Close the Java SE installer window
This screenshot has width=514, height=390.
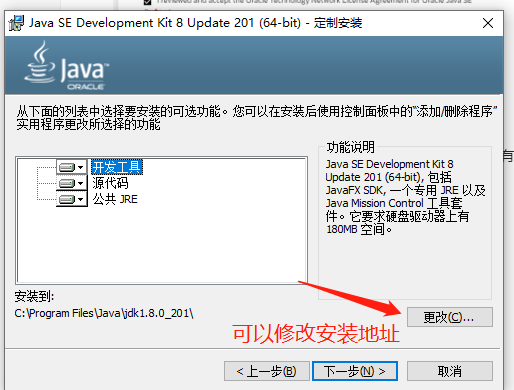click(x=488, y=23)
